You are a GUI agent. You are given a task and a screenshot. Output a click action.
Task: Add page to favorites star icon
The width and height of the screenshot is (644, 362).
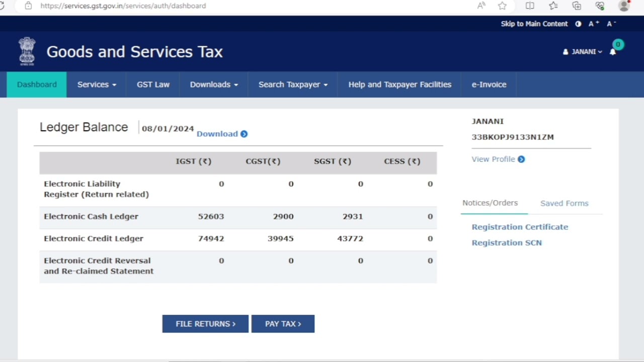click(502, 6)
